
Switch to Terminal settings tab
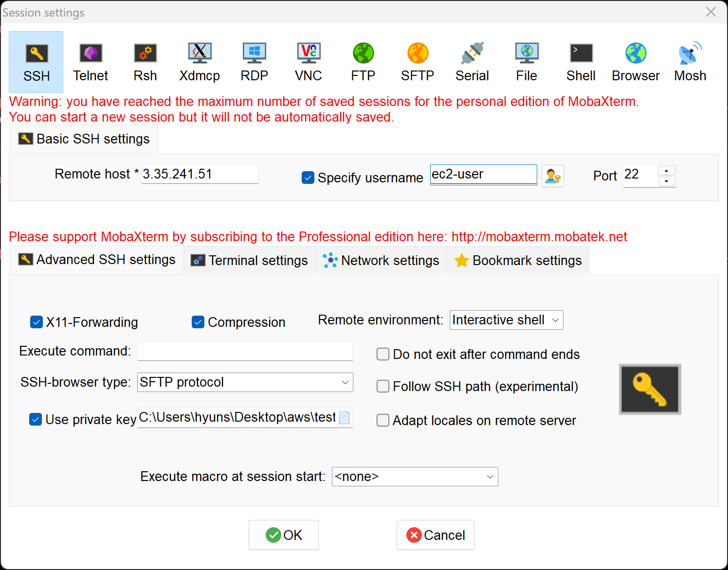(x=249, y=261)
